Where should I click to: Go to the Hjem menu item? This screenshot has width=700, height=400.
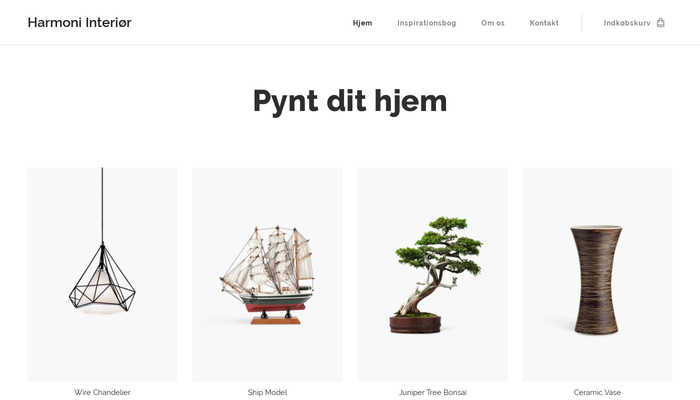(x=362, y=23)
